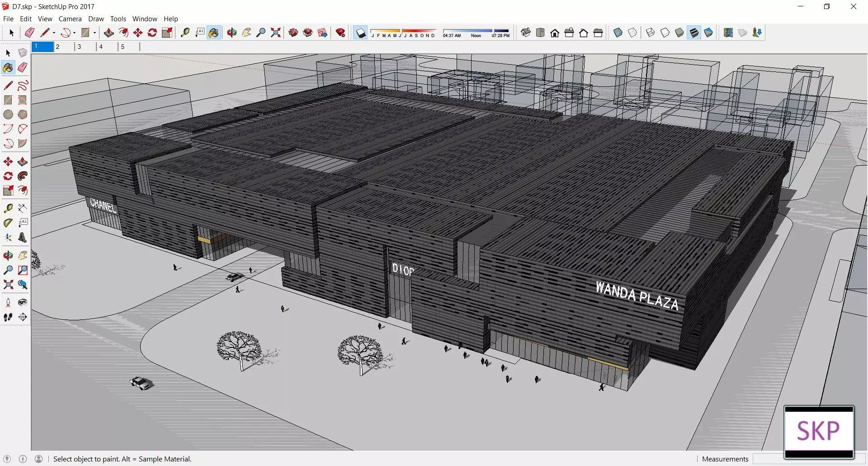868x466 pixels.
Task: Select the Walk footprints tool
Action: 8,317
